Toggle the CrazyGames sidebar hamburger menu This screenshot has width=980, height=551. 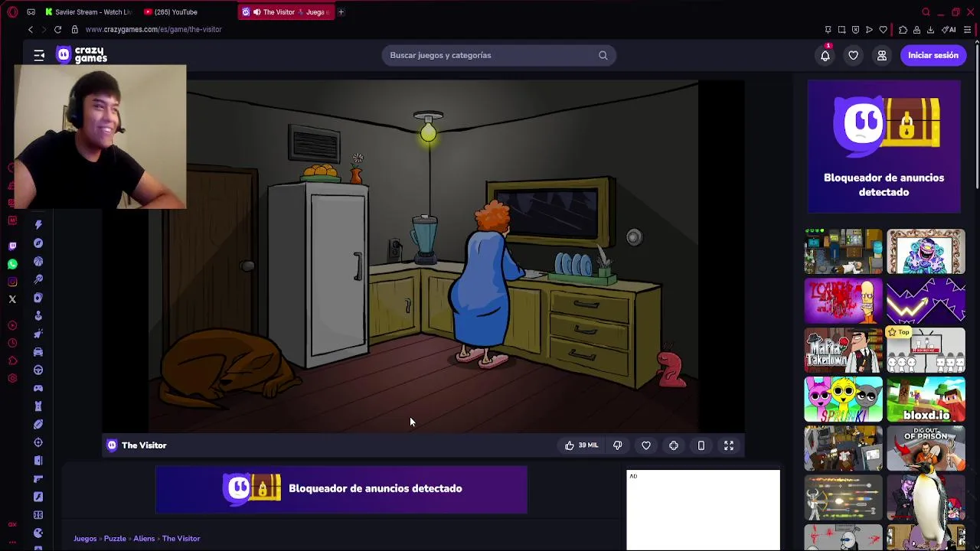tap(39, 55)
